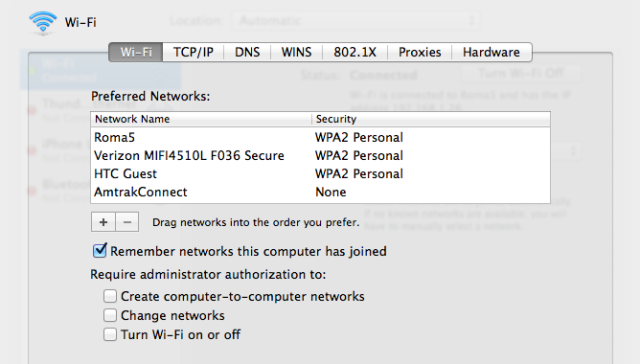Switch to the Hardware tab

(491, 52)
